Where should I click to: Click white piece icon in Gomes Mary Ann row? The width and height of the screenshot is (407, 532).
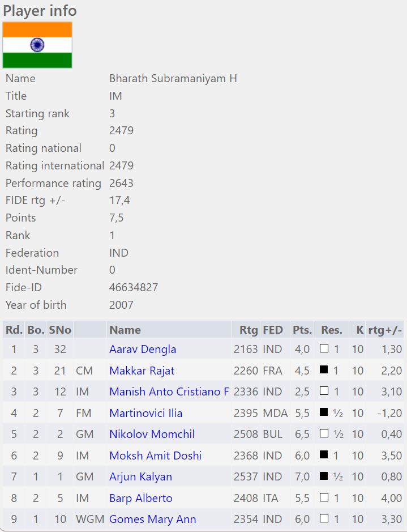324,519
